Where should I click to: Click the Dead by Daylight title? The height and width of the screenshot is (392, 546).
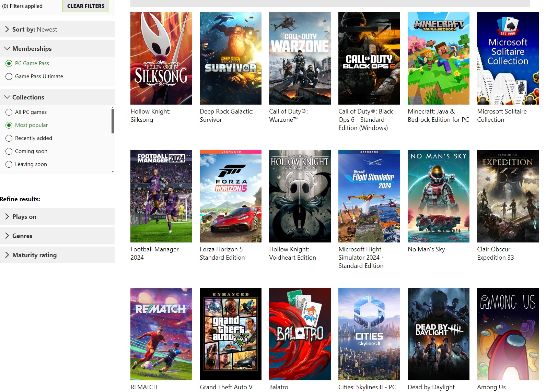tap(431, 387)
